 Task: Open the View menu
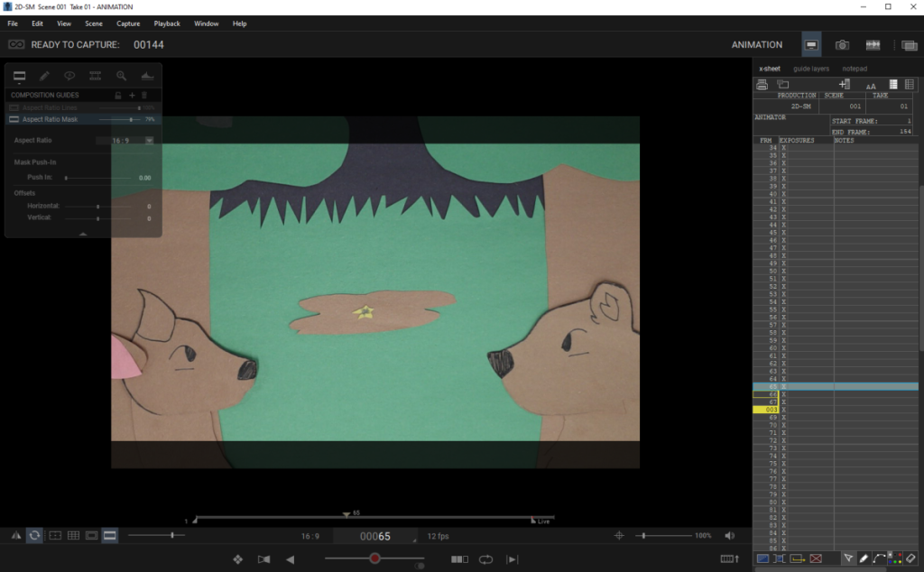click(64, 23)
